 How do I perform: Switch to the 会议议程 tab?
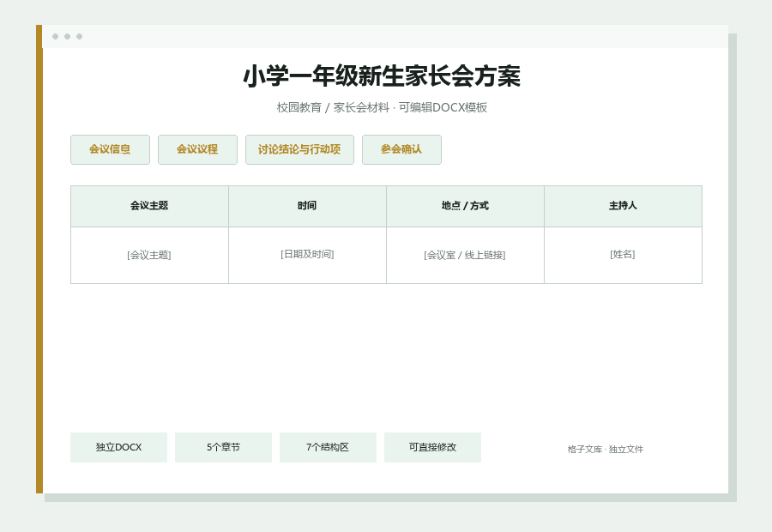tap(197, 149)
